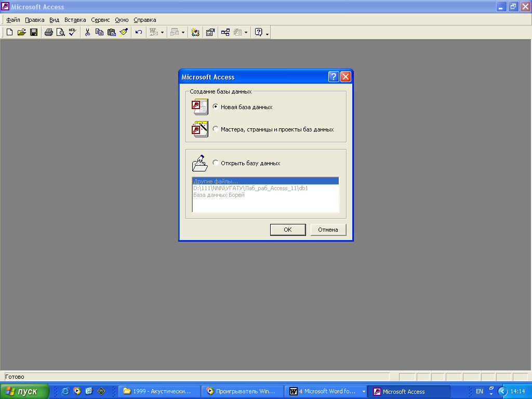The image size is (532, 399).
Task: Select Мастера, страницы и проекты radio button
Action: [216, 129]
